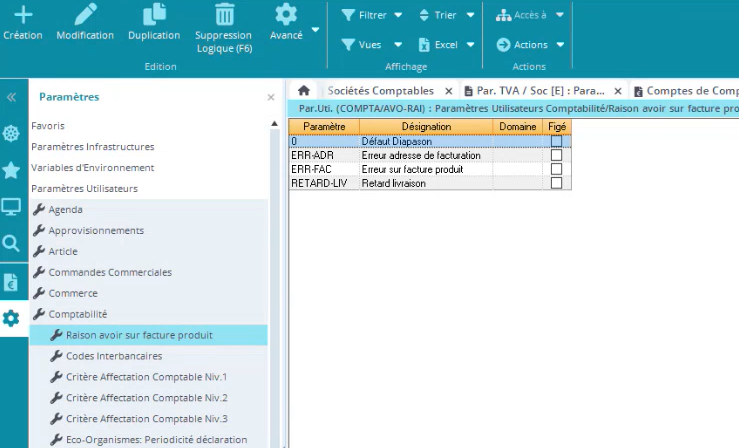Open Variables d'Environnement entry
This screenshot has width=739, height=448.
point(92,168)
